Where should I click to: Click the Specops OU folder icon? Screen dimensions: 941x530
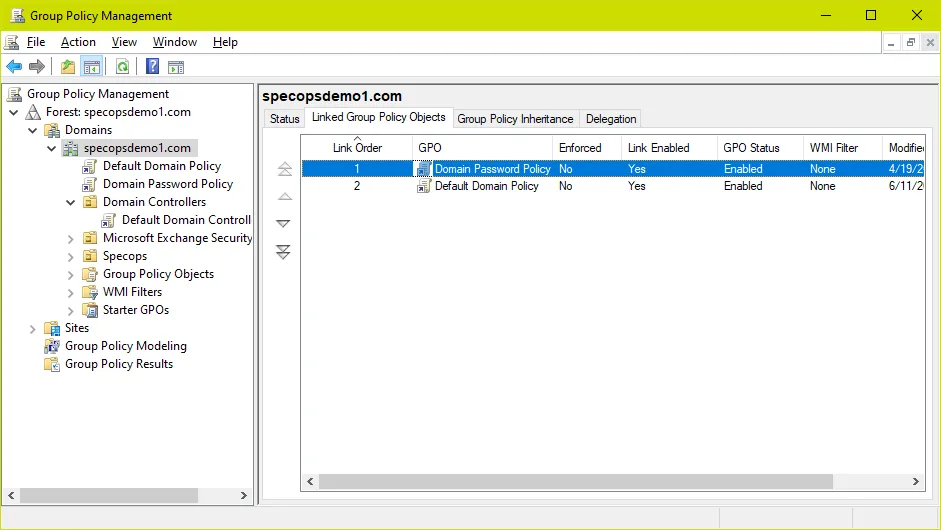[89, 256]
